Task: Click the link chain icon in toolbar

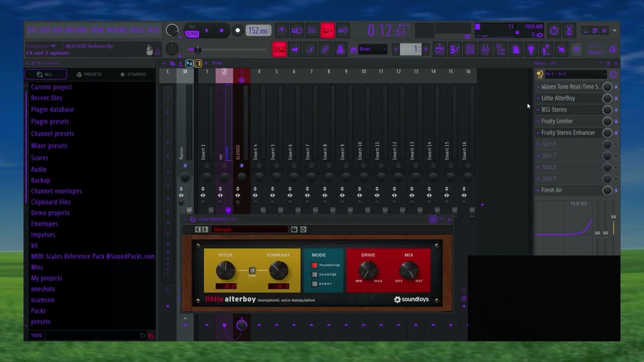Action: 325,49
